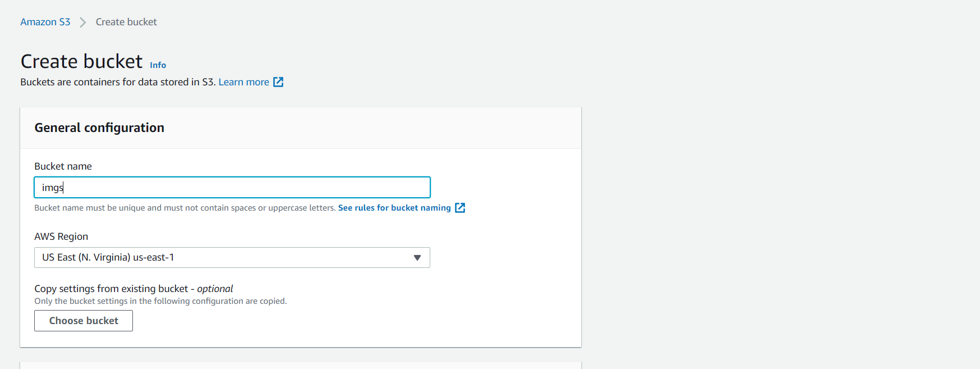Click the 'Only the bucket settings' description text
Image resolution: width=980 pixels, height=369 pixels.
coord(160,301)
